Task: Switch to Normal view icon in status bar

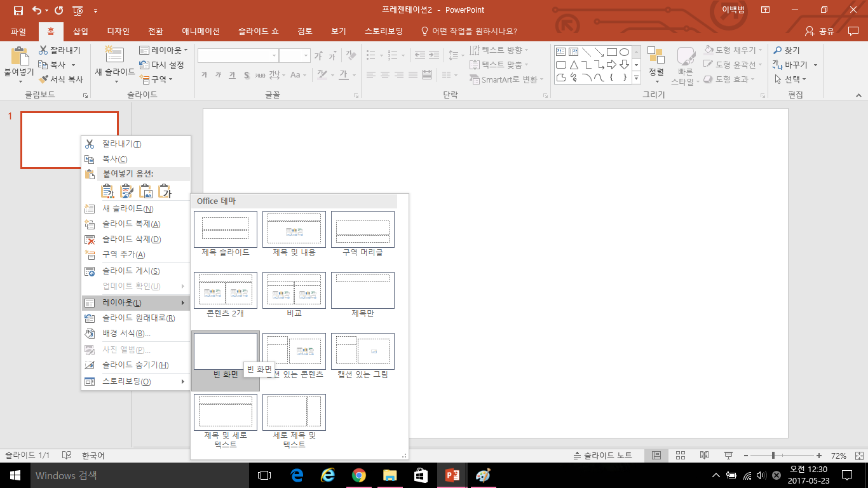Action: [x=656, y=456]
